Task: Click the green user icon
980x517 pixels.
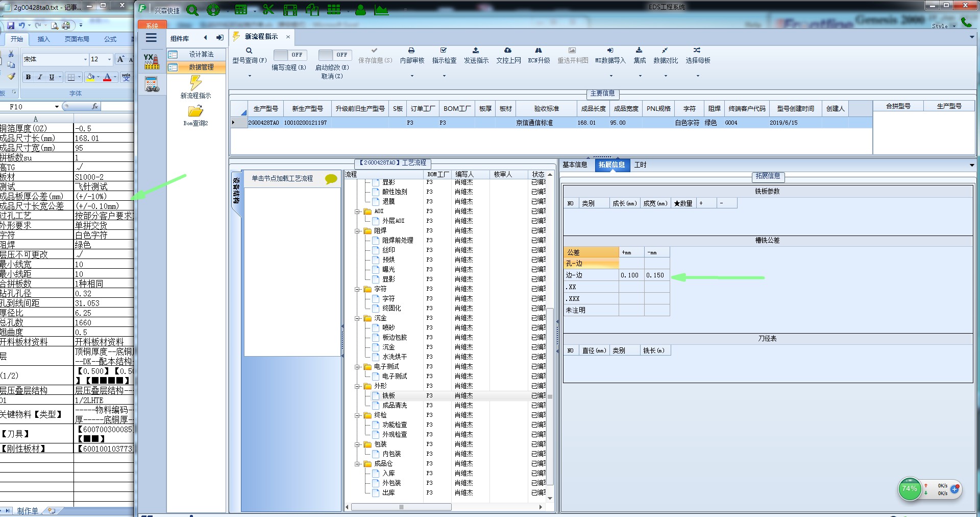Action: point(360,9)
